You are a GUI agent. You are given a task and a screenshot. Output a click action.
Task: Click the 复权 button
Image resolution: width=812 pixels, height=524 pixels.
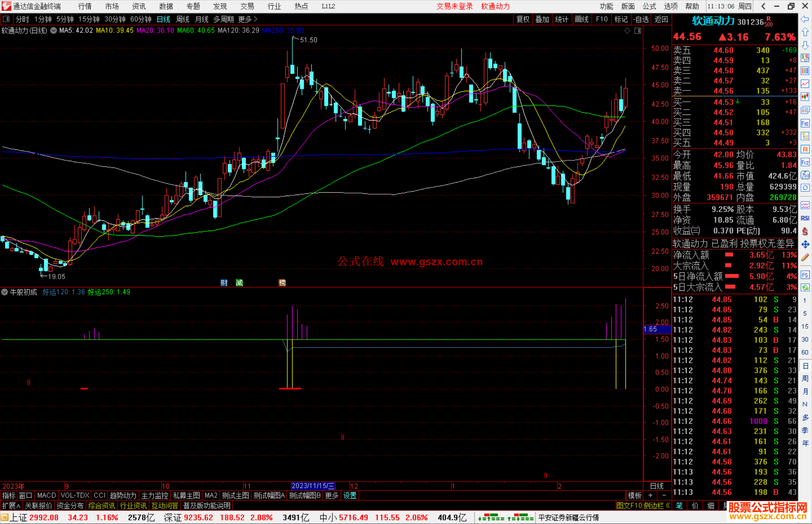(x=523, y=19)
